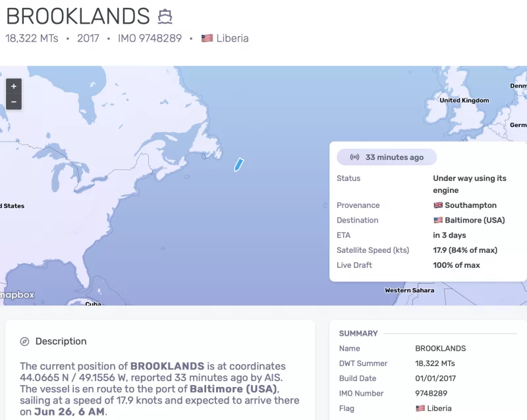Click the Liberia flag in the header line
The image size is (527, 420).
click(207, 38)
